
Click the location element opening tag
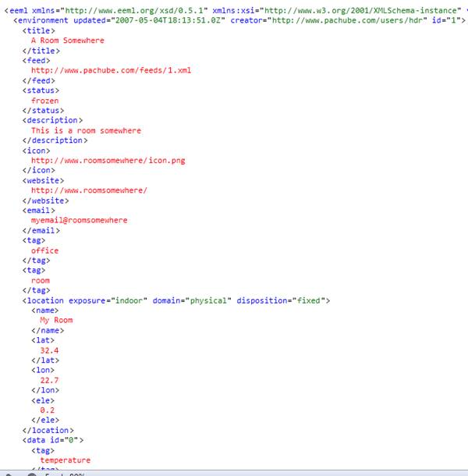(44, 300)
